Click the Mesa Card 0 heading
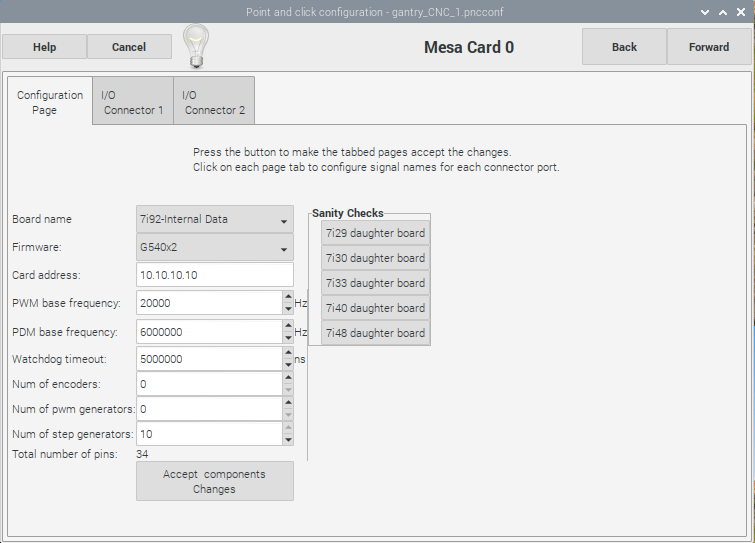The width and height of the screenshot is (755, 543). tap(469, 47)
